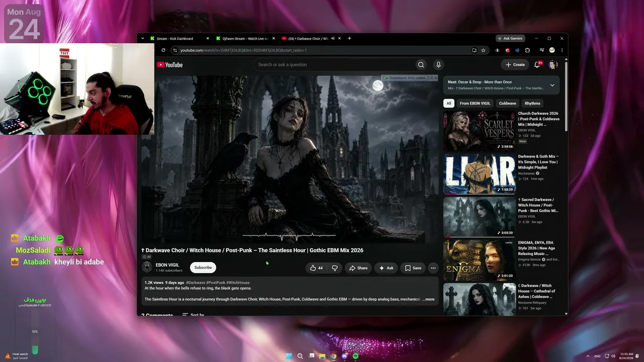The image size is (644, 362).
Task: Open the Chrome three-dot menu
Action: tap(562, 50)
